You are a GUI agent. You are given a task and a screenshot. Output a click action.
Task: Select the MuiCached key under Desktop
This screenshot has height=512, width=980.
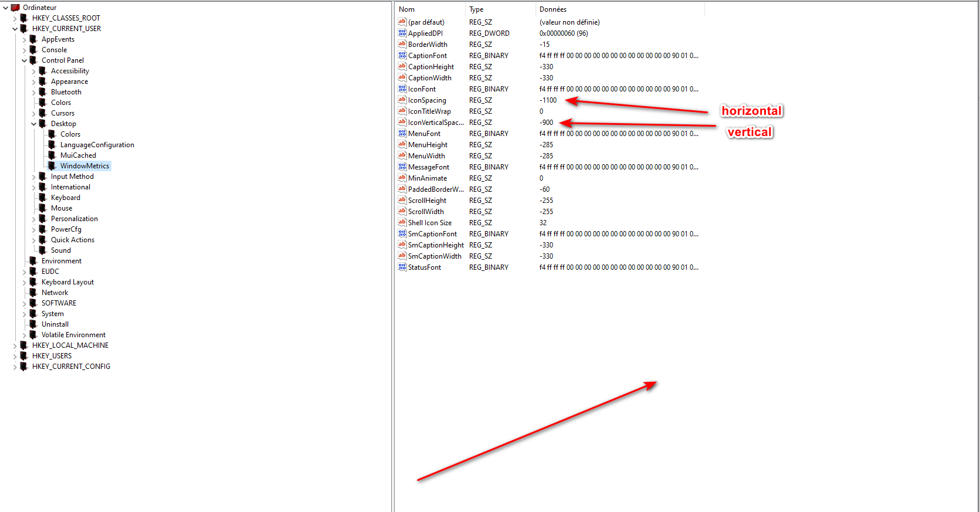78,155
